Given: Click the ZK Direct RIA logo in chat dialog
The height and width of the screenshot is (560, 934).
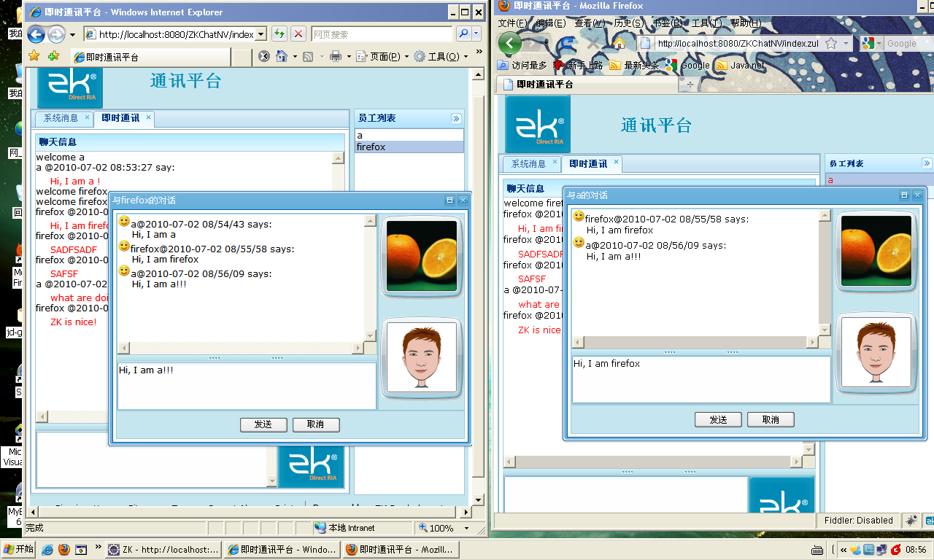Looking at the screenshot, I should point(312,467).
